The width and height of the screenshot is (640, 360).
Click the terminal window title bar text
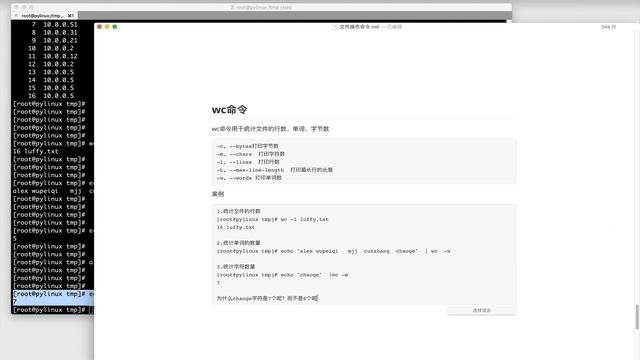(x=261, y=7)
